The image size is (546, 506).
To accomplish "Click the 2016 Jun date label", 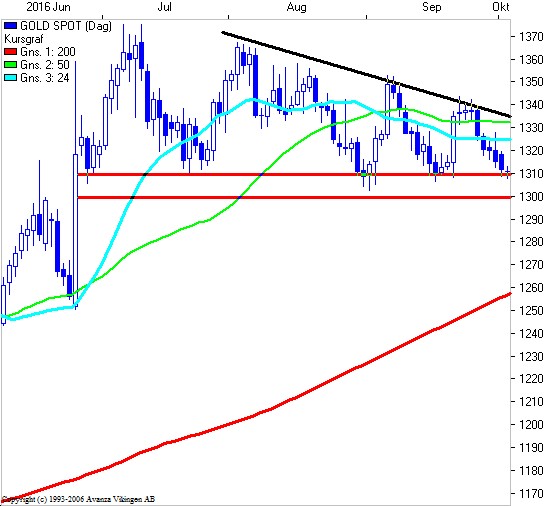I will (x=48, y=7).
